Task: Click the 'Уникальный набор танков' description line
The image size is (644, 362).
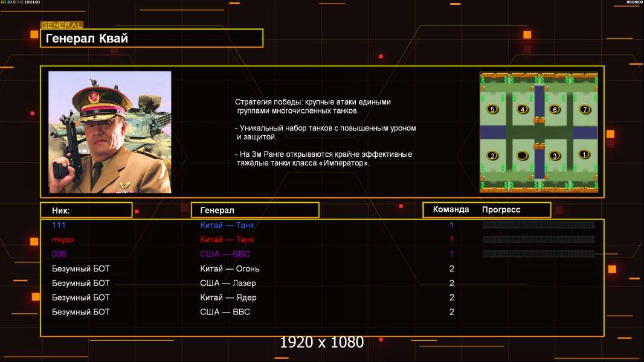Action: (x=325, y=128)
